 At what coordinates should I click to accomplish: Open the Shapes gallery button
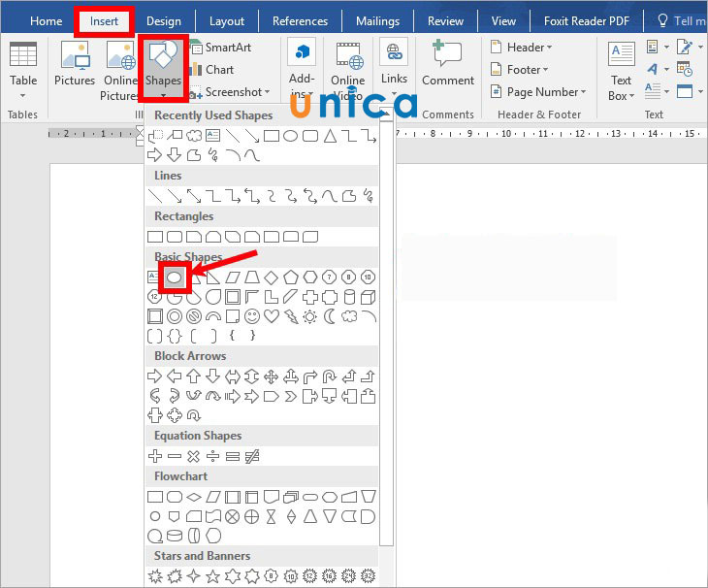(x=163, y=69)
